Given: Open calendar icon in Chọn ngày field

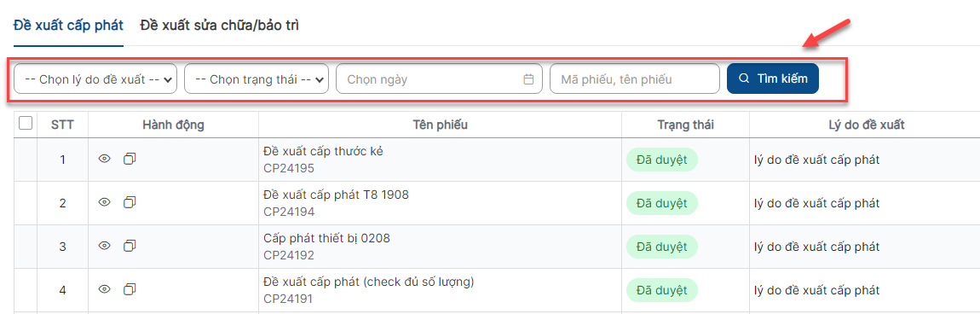Looking at the screenshot, I should [x=528, y=79].
